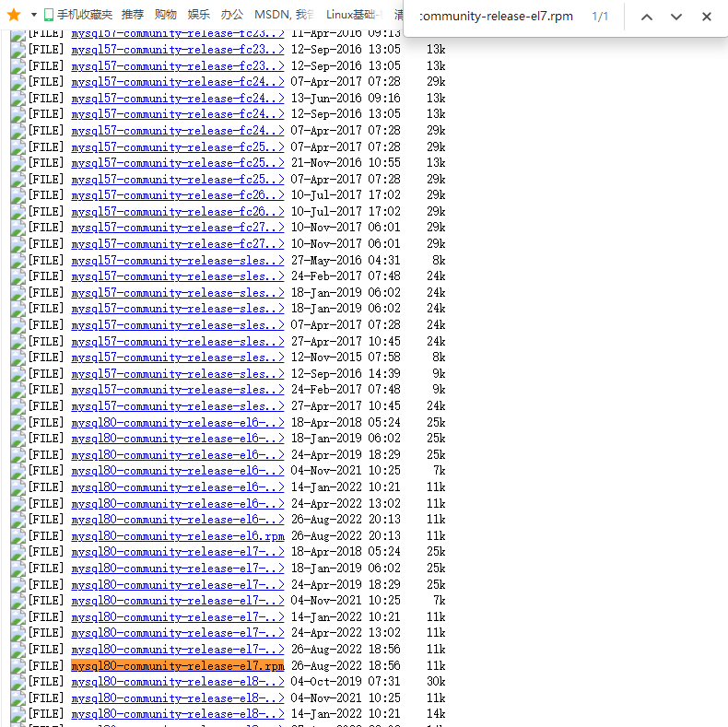The image size is (728, 727).
Task: Open sles link dated 12-Sep-2016 14:39
Action: [x=177, y=374]
